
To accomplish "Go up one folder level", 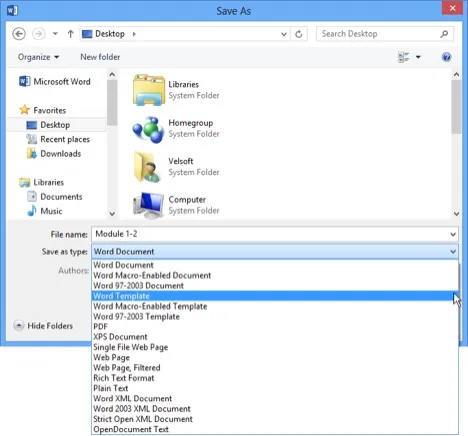I will [x=70, y=34].
